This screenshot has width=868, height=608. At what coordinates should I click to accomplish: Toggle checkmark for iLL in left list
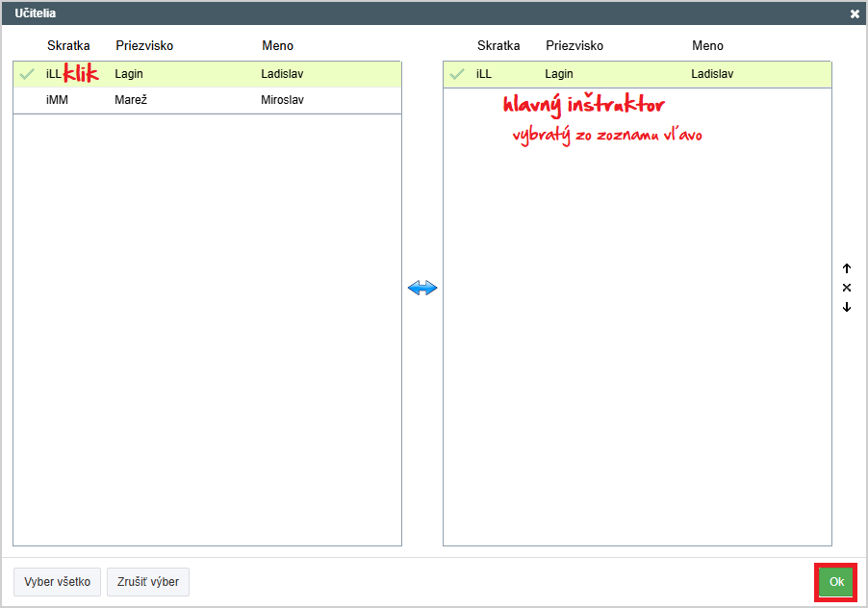[x=27, y=73]
